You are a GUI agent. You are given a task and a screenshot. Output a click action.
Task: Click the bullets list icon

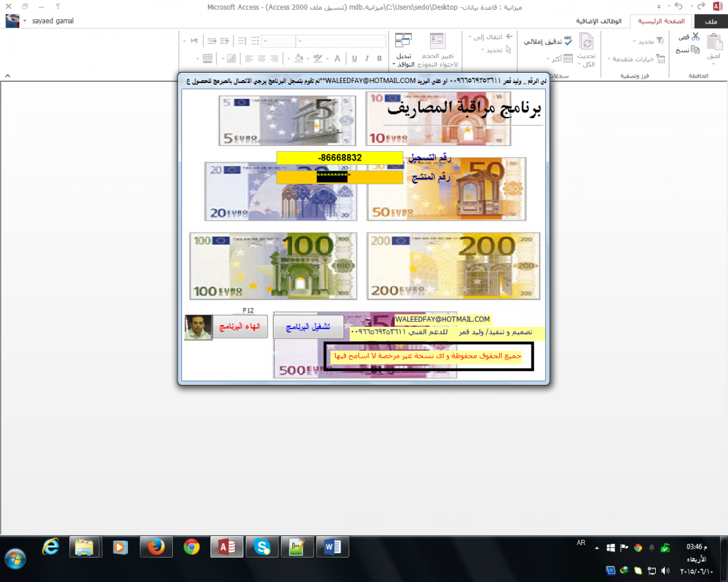(x=255, y=41)
